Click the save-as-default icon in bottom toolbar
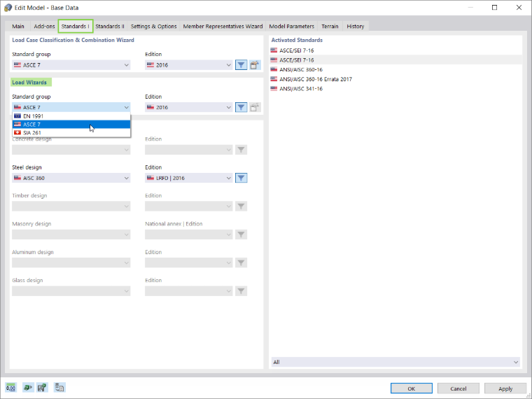This screenshot has height=399, width=532. pyautogui.click(x=42, y=387)
